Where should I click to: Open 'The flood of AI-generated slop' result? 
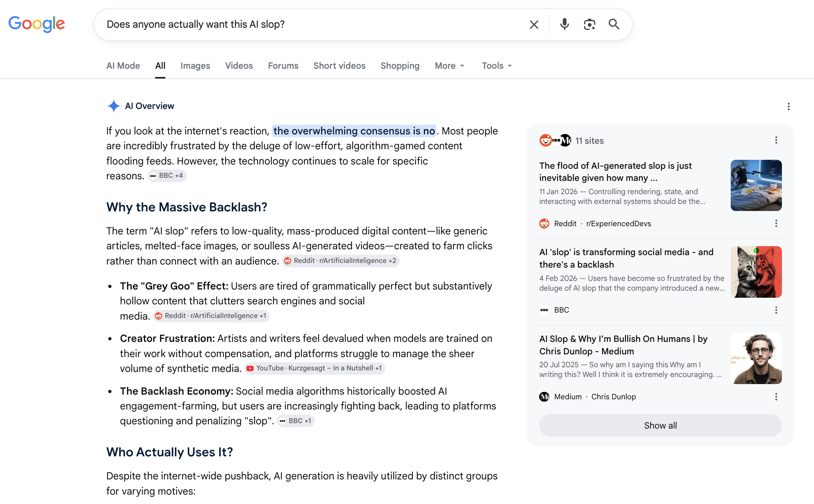(615, 172)
